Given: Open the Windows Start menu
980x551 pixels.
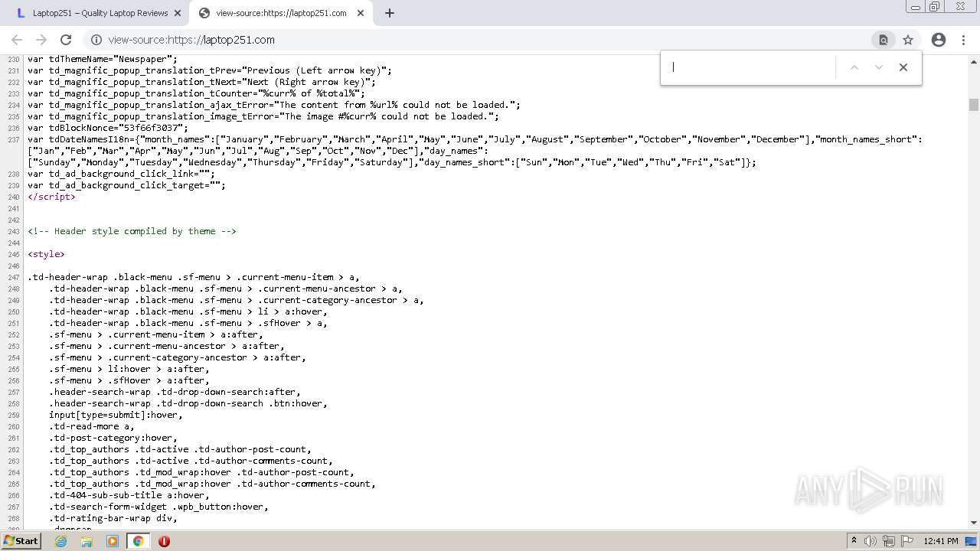Looking at the screenshot, I should pos(21,540).
